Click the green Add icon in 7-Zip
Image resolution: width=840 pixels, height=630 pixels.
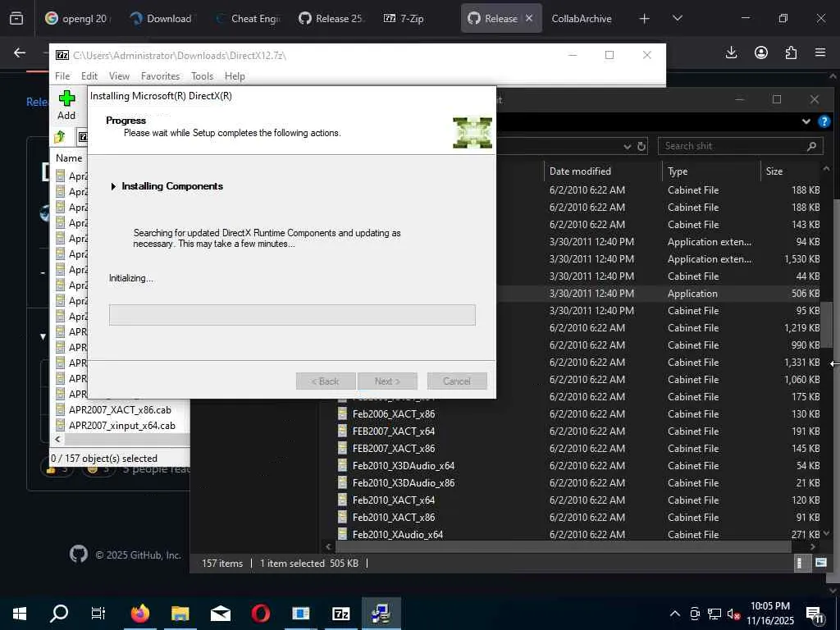[66, 98]
